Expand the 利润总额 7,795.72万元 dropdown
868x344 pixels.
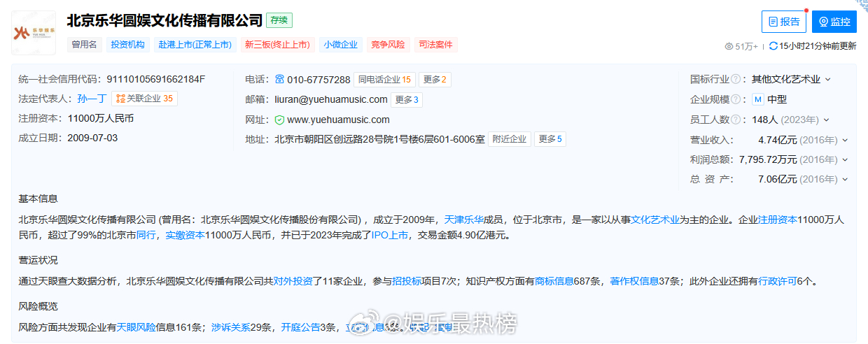(845, 160)
